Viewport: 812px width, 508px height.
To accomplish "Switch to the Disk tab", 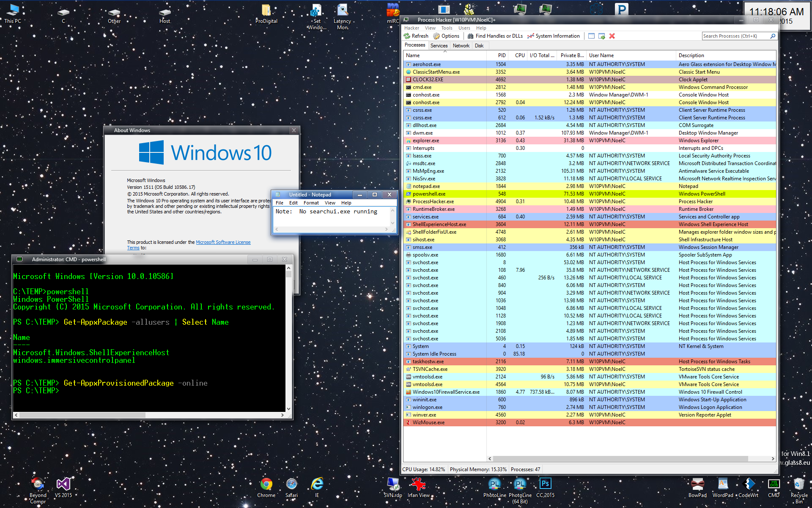I will point(479,46).
